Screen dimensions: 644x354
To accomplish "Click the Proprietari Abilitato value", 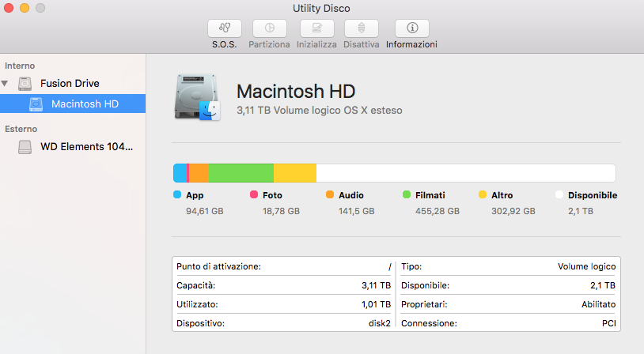I will (598, 304).
